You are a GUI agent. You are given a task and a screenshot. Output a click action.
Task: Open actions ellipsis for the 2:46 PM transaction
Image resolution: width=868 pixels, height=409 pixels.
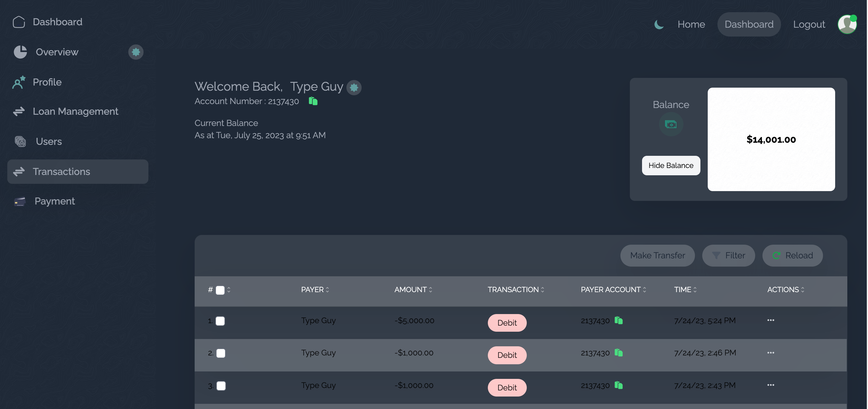click(x=771, y=353)
